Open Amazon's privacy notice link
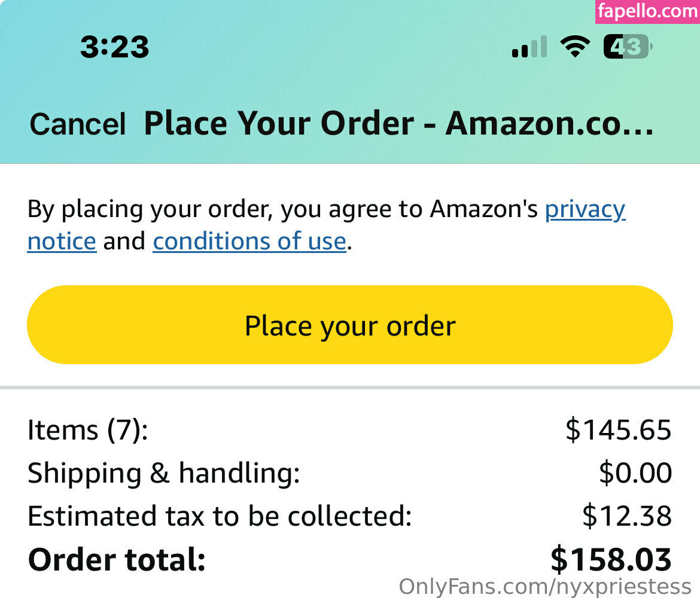700x607 pixels. 585,209
